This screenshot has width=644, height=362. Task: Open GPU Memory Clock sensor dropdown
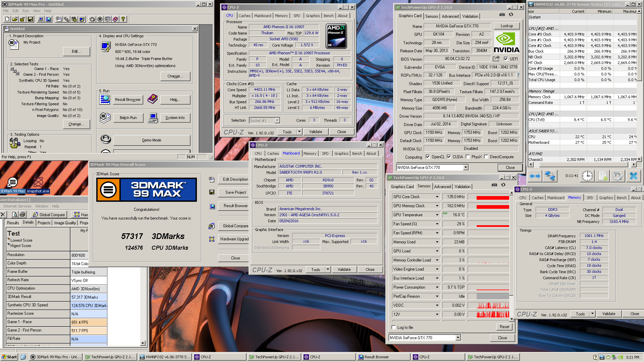[437, 206]
